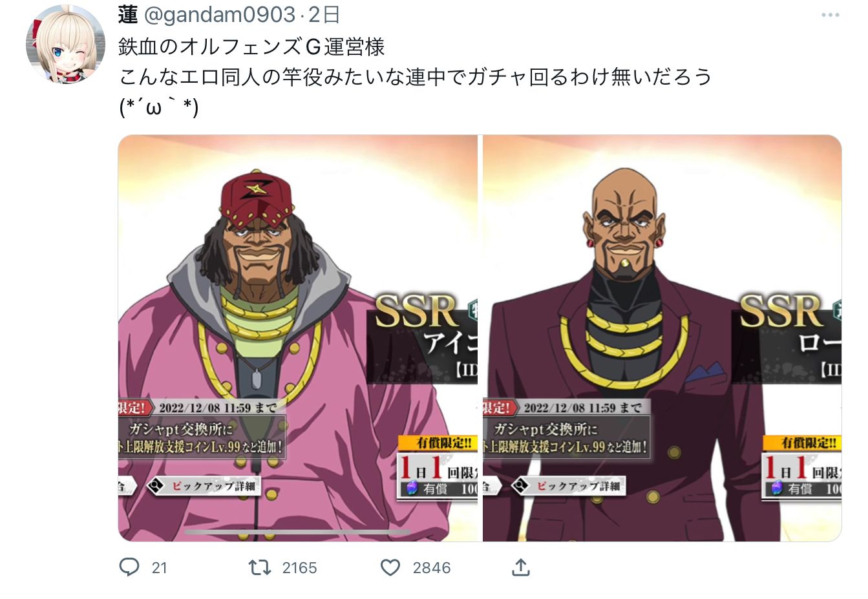View the 21 replies count
Screen dimensions: 868x599
(159, 568)
